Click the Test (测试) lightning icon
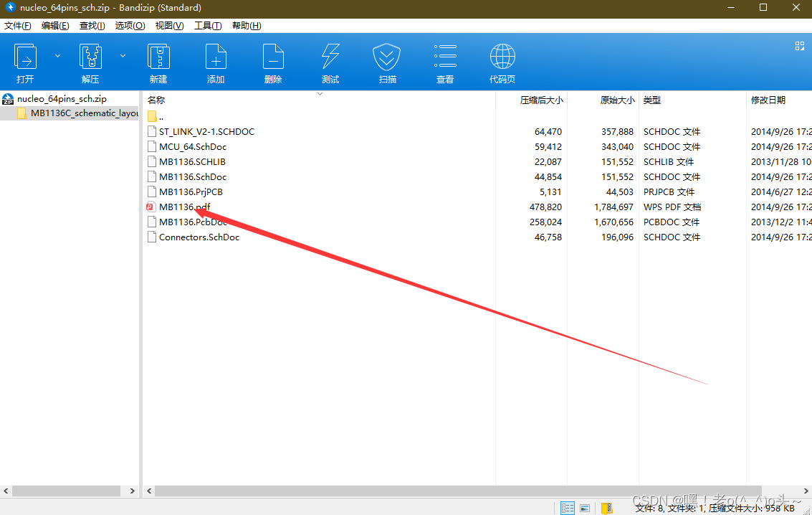 point(330,57)
